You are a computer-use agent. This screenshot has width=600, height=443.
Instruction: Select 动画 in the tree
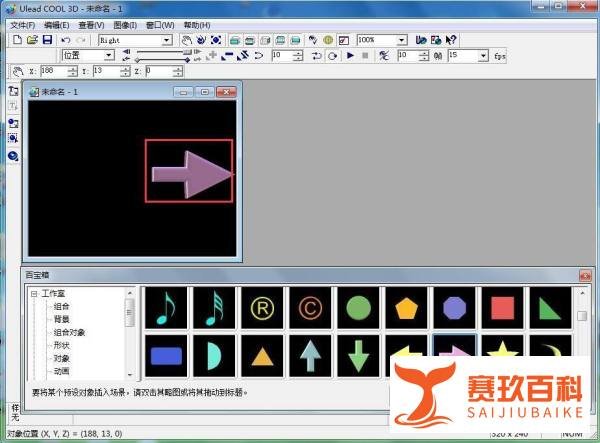[x=61, y=371]
